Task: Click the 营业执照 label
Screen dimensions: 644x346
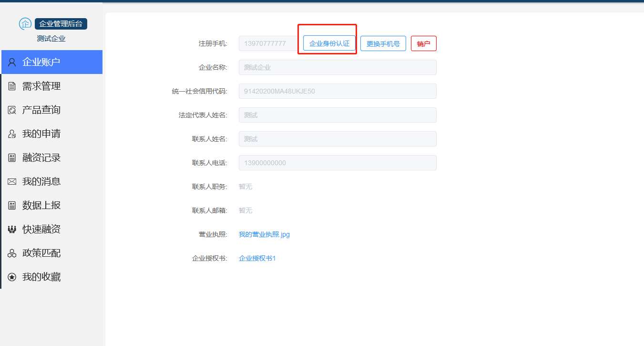Action: (x=213, y=234)
